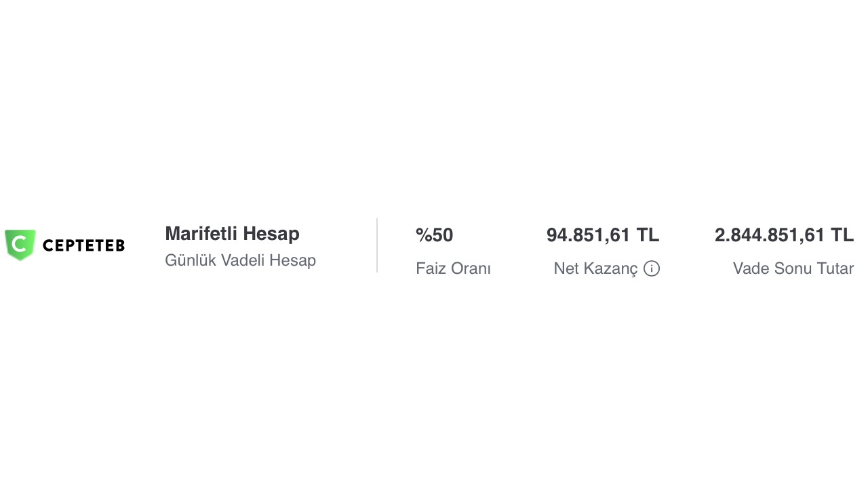The height and width of the screenshot is (488, 868).
Task: Select the 94.851,61 net earnings figure
Action: [588, 235]
